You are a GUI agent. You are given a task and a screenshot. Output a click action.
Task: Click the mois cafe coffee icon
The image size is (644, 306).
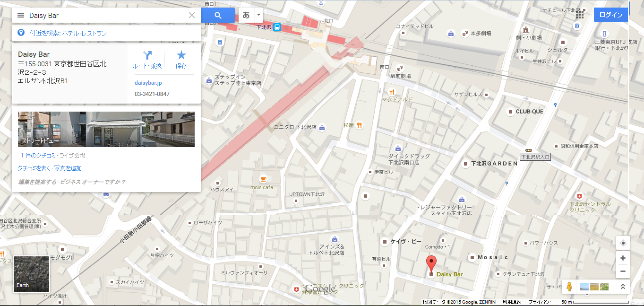pyautogui.click(x=263, y=179)
